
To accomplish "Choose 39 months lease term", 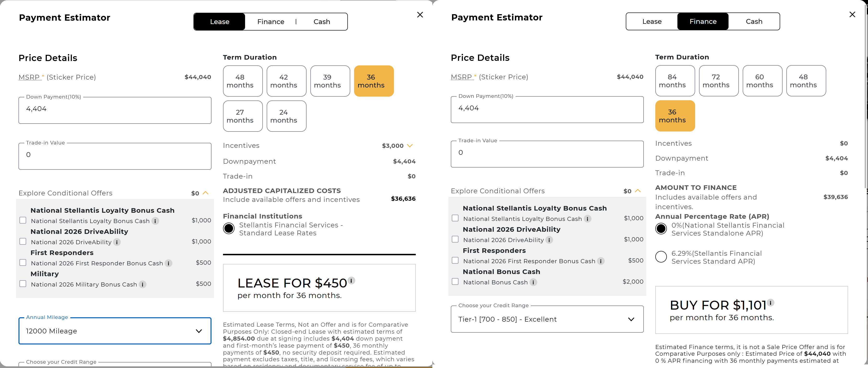I will pos(330,81).
